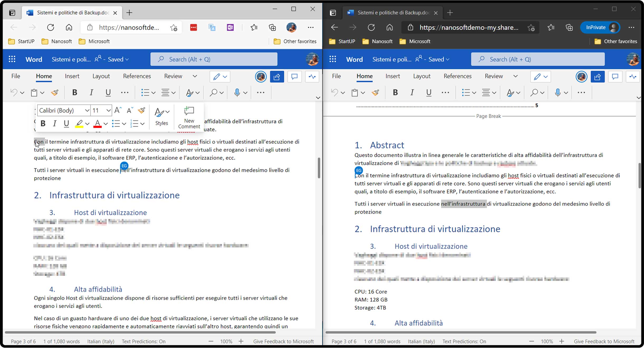This screenshot has width=644, height=348.
Task: Click vertical scrollbar in left document
Action: [x=319, y=168]
